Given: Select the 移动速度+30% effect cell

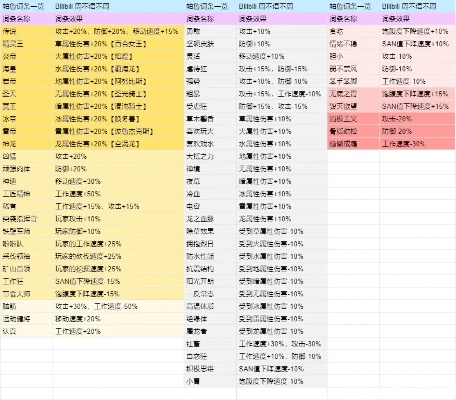Looking at the screenshot, I should coord(118,181).
